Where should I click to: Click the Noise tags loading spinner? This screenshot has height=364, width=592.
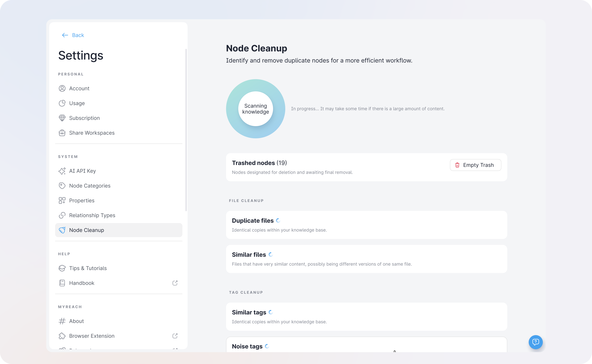pyautogui.click(x=267, y=346)
